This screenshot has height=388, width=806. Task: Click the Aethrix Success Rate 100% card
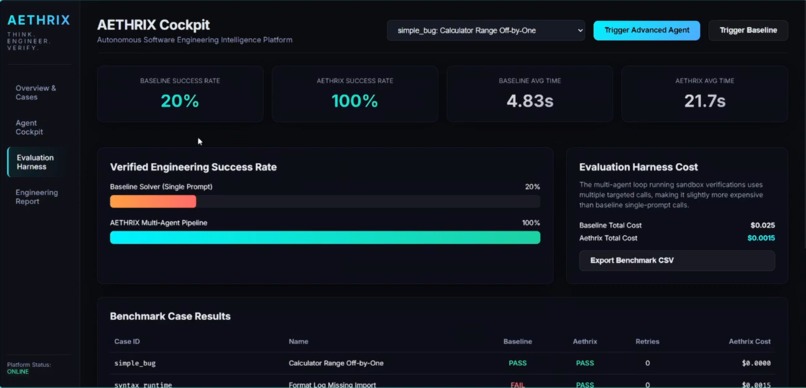click(355, 94)
